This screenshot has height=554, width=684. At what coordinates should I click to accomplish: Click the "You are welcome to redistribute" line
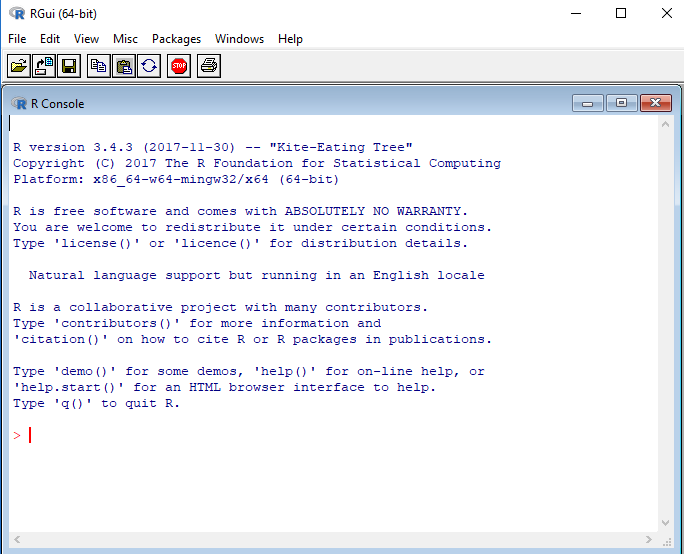pyautogui.click(x=252, y=228)
